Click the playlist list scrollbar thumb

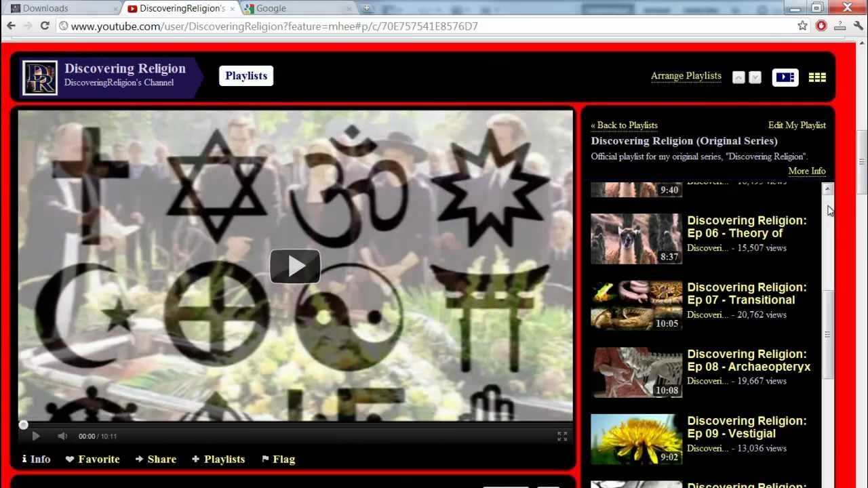(827, 334)
